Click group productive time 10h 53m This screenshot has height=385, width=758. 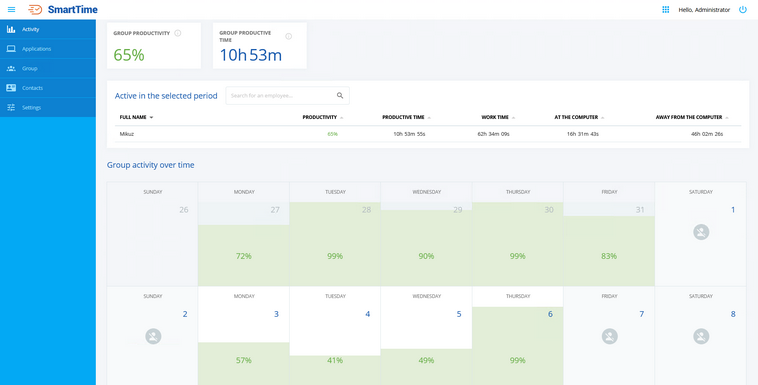click(251, 55)
